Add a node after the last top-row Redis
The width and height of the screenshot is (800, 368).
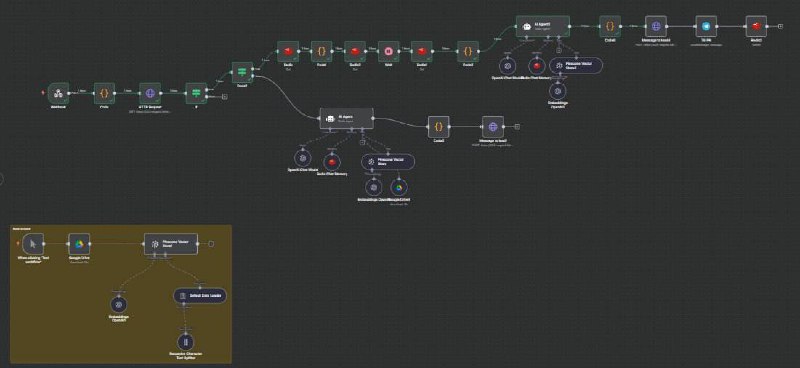click(x=781, y=26)
